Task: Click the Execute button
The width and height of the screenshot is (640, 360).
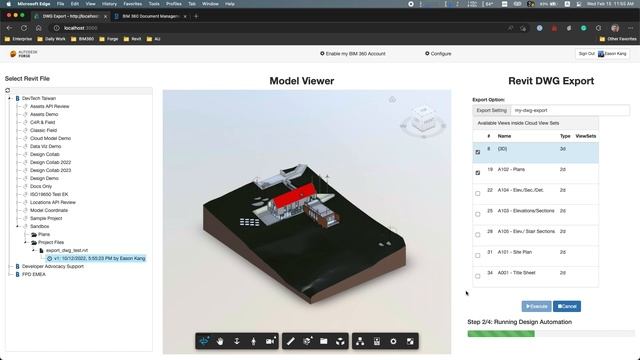Action: [x=536, y=306]
